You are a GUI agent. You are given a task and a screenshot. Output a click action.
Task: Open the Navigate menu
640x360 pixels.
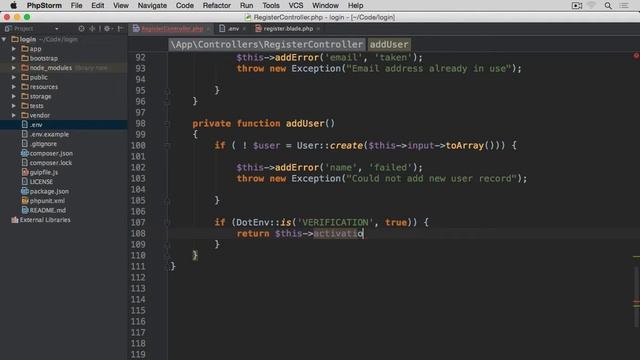(x=152, y=5)
